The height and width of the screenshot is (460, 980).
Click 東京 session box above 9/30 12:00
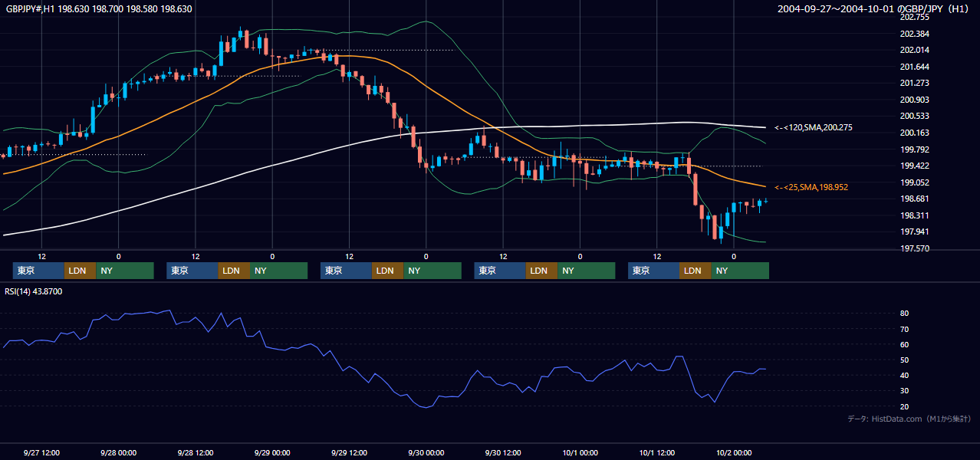click(x=501, y=271)
